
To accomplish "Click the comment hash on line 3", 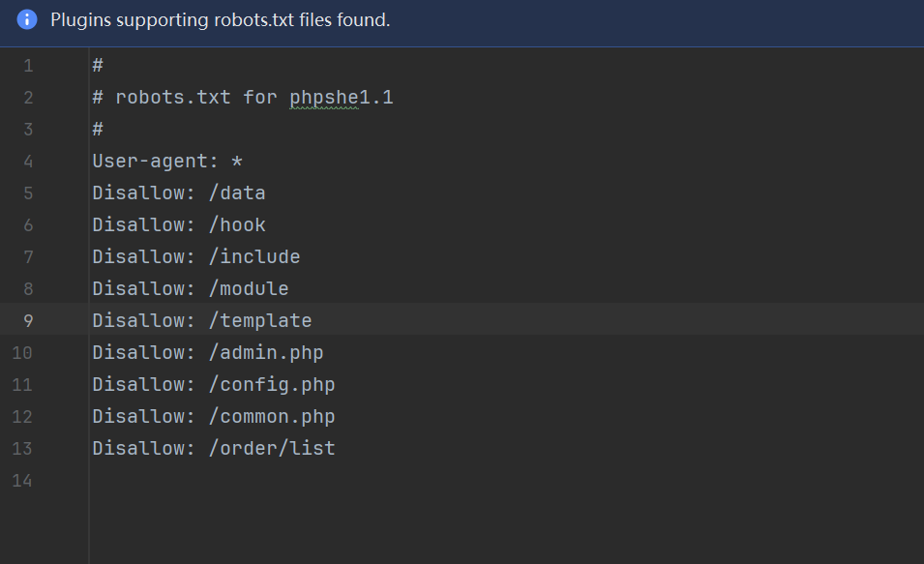I will (98, 130).
